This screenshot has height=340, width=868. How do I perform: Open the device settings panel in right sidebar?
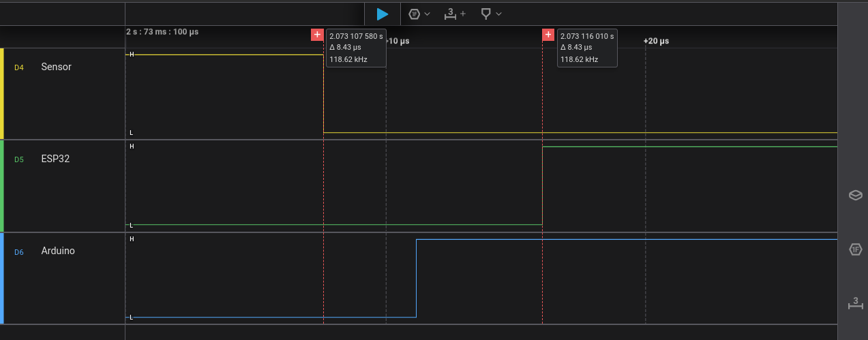(855, 196)
